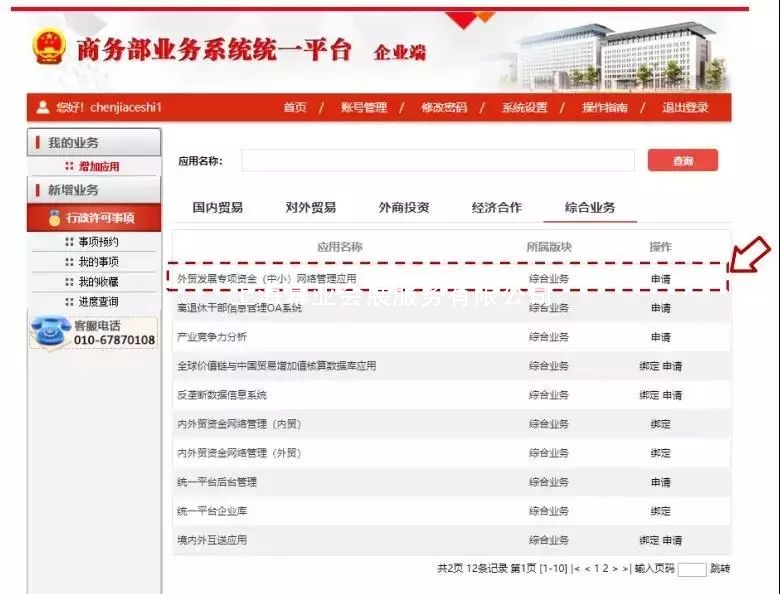Click the dots icon beside 我的收藏
This screenshot has width=780, height=594.
69,282
